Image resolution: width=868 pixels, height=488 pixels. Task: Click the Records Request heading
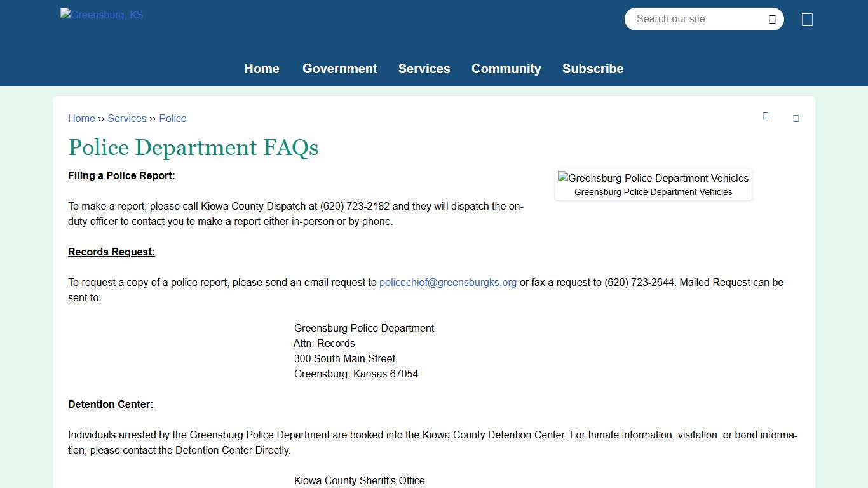point(111,252)
